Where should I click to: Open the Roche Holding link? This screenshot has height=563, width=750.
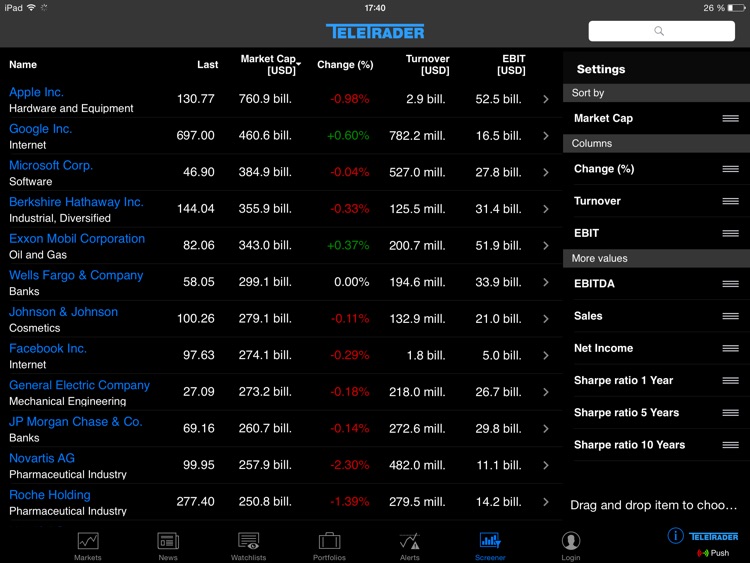(50, 495)
